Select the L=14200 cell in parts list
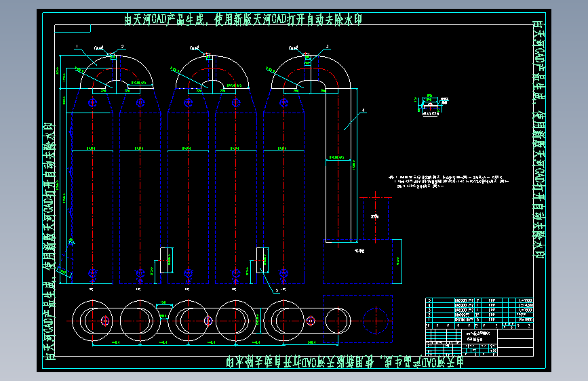 coord(526,306)
